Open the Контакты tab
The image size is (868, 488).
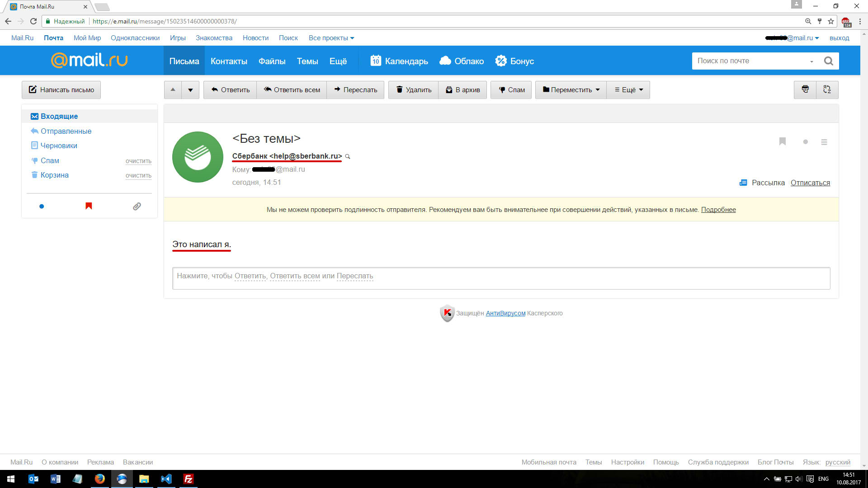(229, 61)
